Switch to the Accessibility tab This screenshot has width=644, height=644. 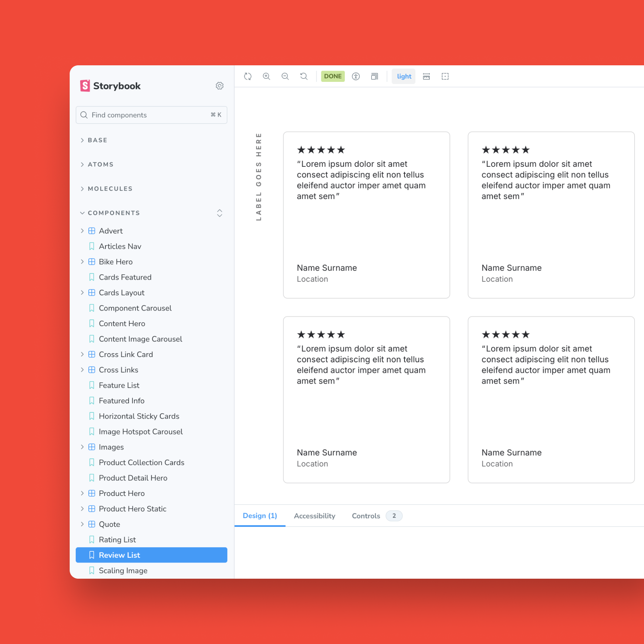tap(314, 516)
